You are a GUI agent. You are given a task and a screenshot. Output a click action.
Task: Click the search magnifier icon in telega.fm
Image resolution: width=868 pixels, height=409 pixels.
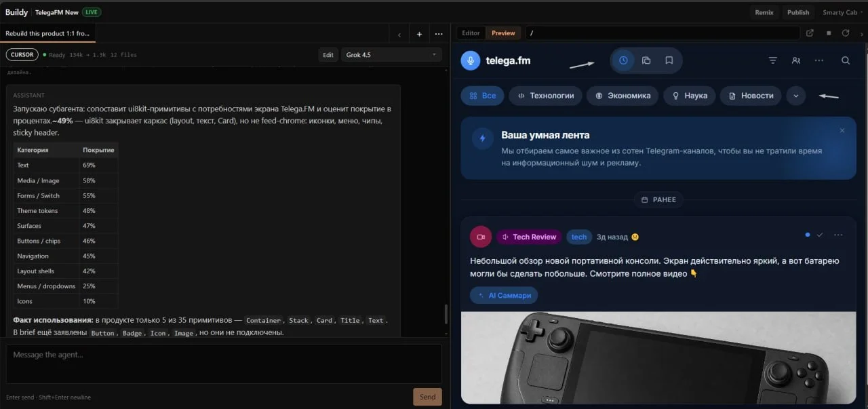[x=846, y=60]
